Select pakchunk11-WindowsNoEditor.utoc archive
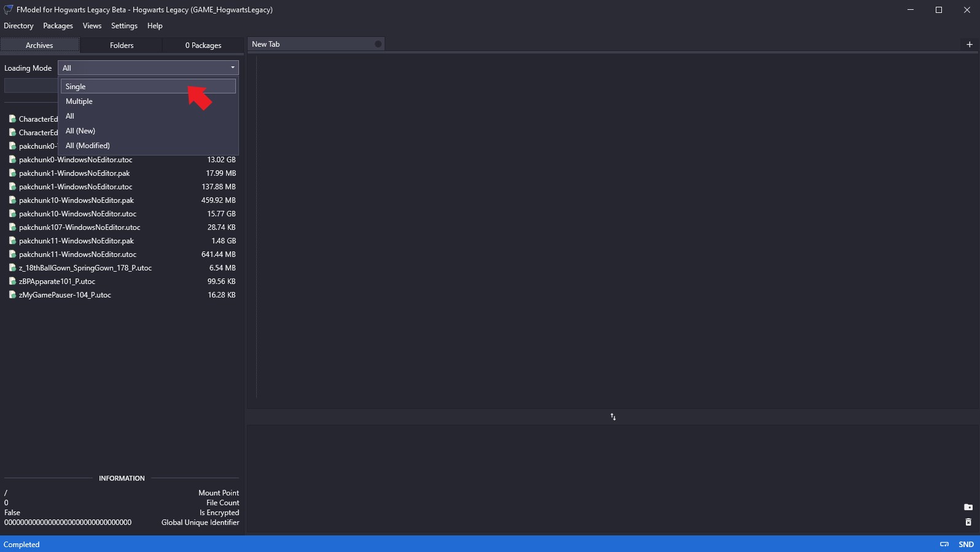This screenshot has height=552, width=980. click(122, 254)
